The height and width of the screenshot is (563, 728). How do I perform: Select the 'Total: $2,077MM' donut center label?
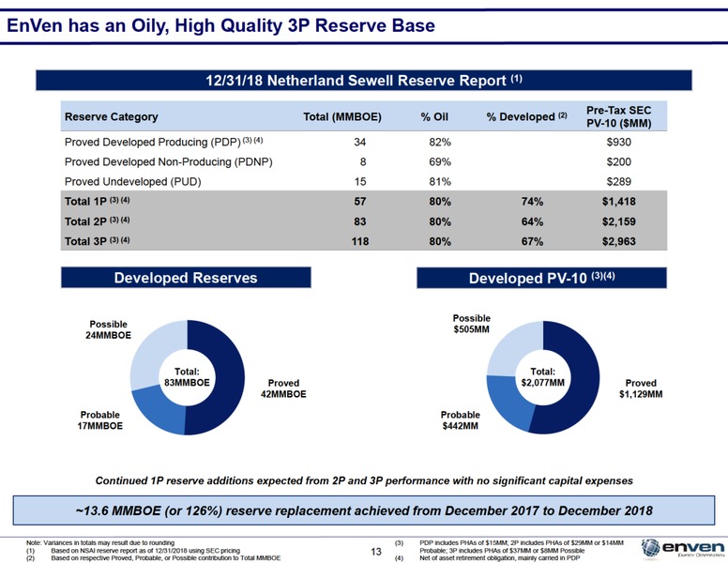coord(543,376)
